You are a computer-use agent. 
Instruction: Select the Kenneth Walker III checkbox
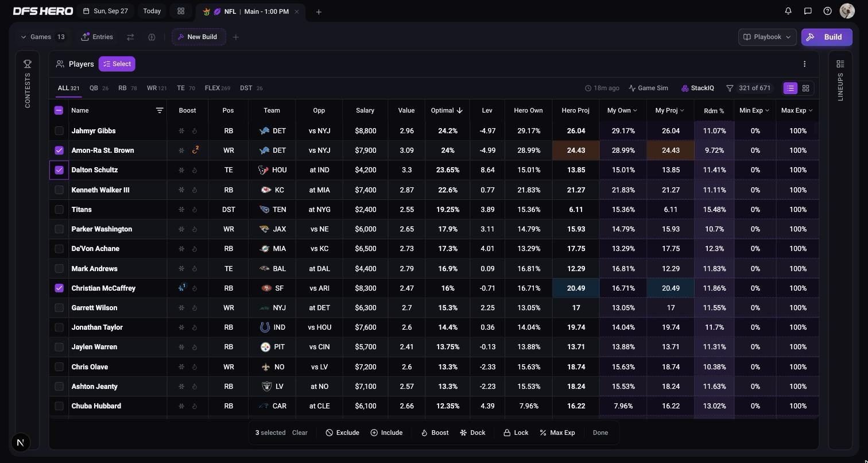(59, 190)
